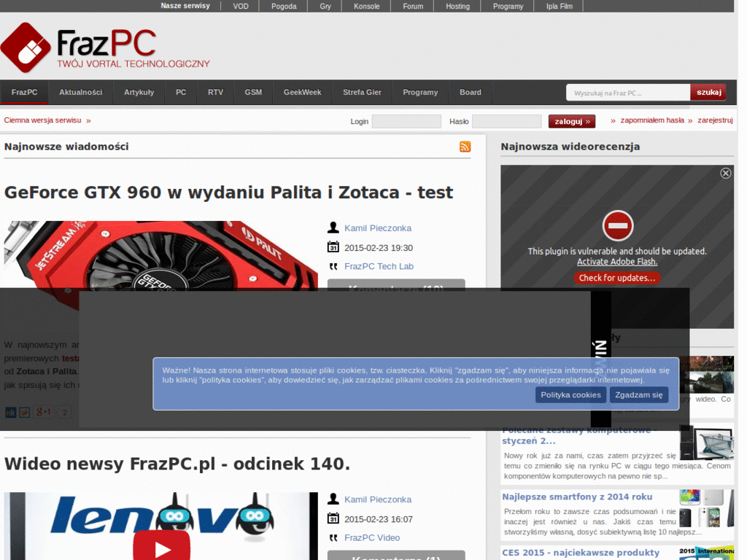
Task: Click the smartphones article thumbnail
Action: click(706, 508)
